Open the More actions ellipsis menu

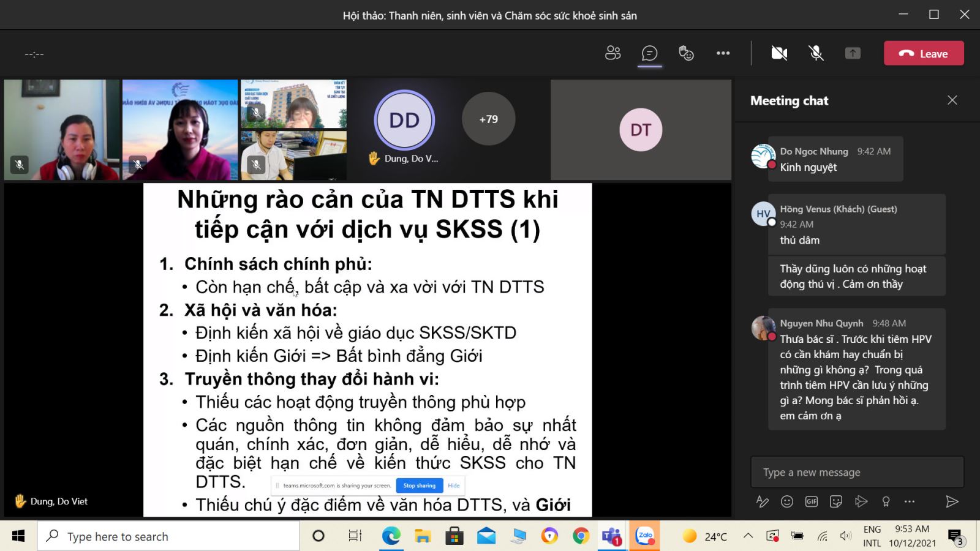[x=723, y=53]
